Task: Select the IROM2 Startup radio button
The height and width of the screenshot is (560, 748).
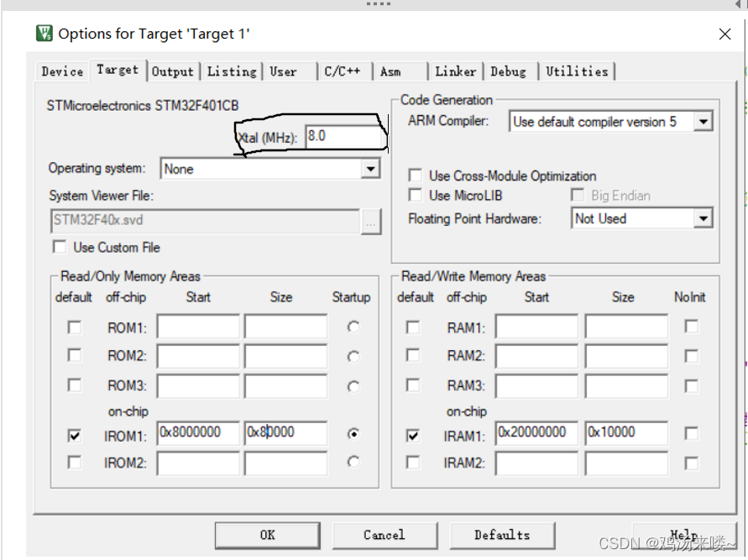Action: [x=353, y=463]
